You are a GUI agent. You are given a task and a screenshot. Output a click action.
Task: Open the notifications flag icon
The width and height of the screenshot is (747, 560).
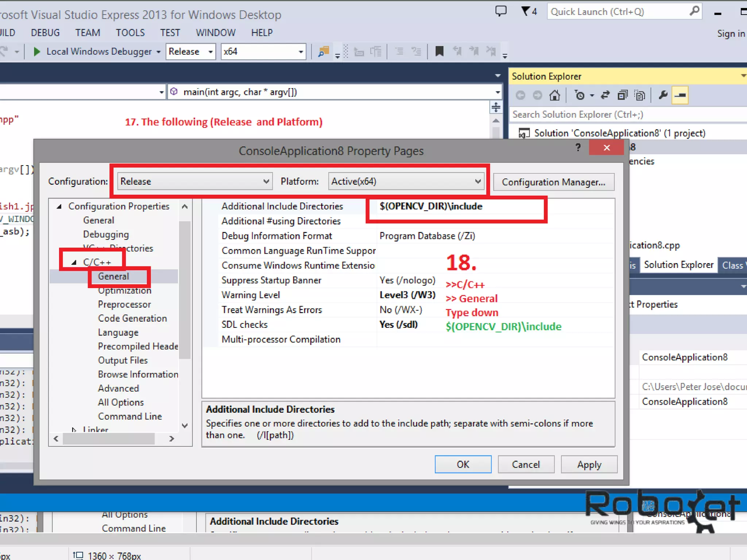point(529,11)
